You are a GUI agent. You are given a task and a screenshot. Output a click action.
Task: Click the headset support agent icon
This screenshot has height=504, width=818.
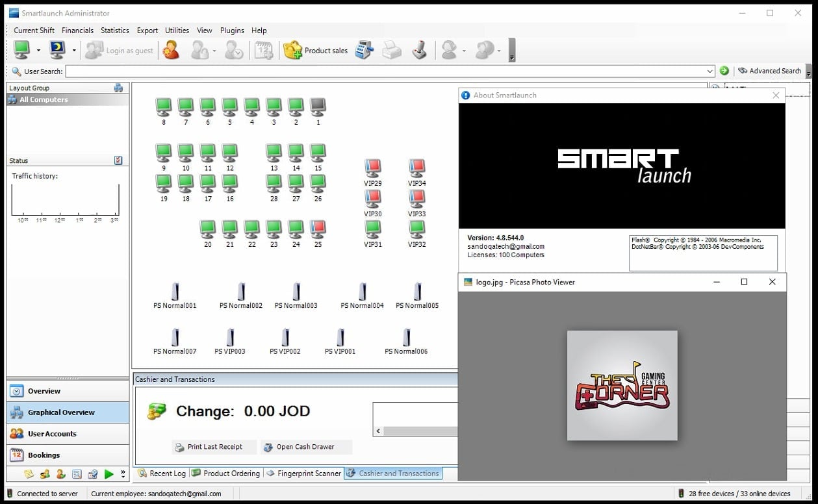click(x=449, y=50)
